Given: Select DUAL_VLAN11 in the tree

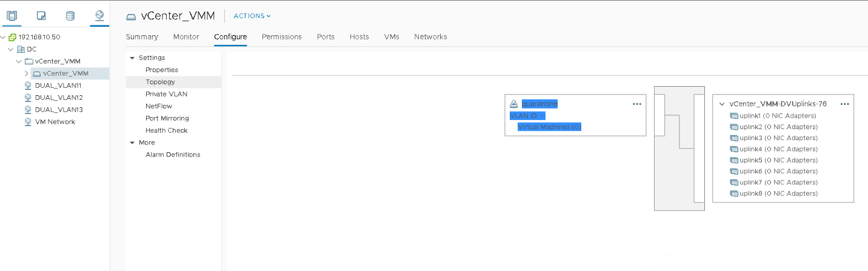Looking at the screenshot, I should (x=59, y=85).
